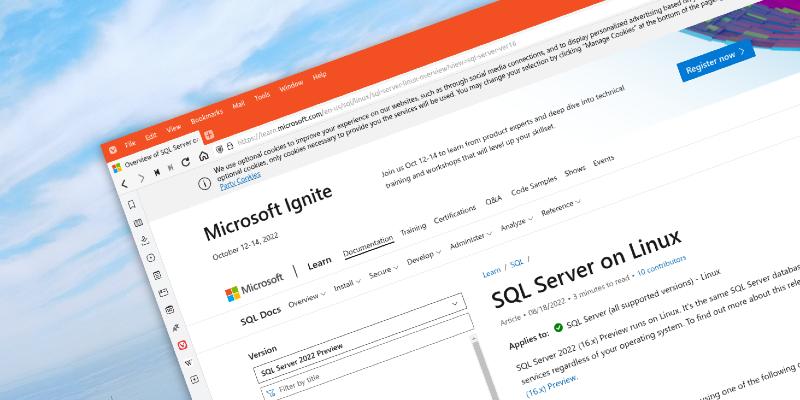
Task: Open the History clock panel in sidebar
Action: coord(150,258)
